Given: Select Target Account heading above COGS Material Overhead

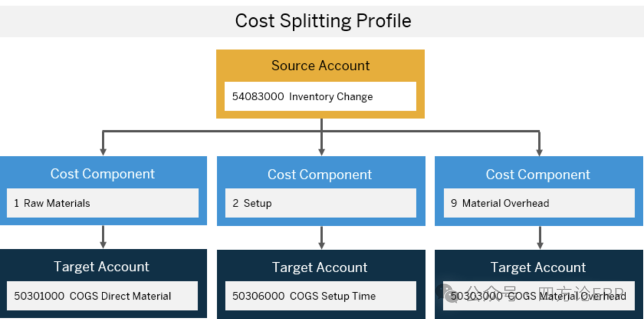Looking at the screenshot, I should click(538, 267).
